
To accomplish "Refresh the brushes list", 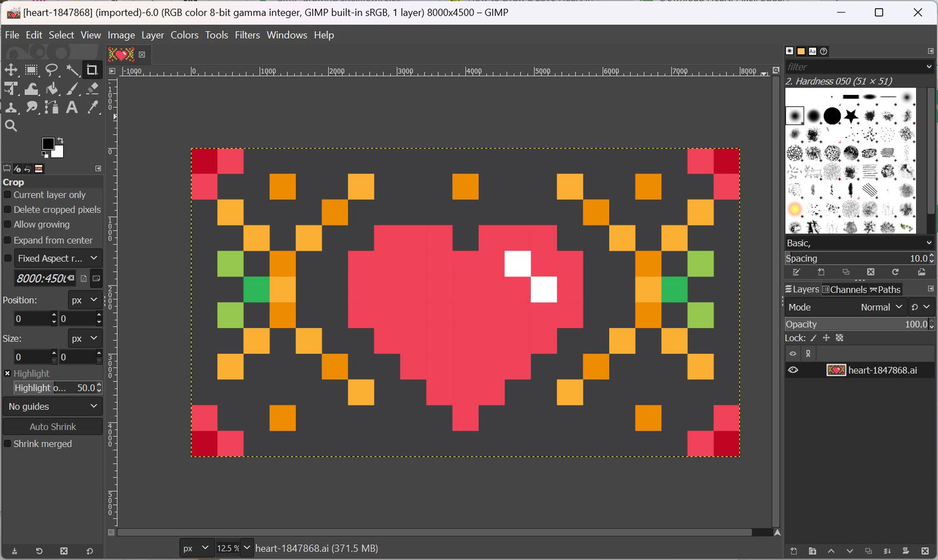I will (x=895, y=272).
